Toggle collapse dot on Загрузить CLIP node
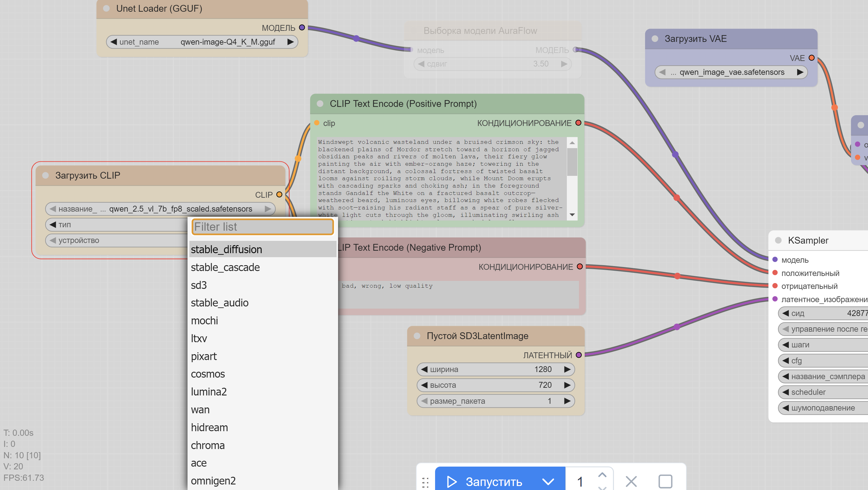This screenshot has height=490, width=868. (46, 176)
